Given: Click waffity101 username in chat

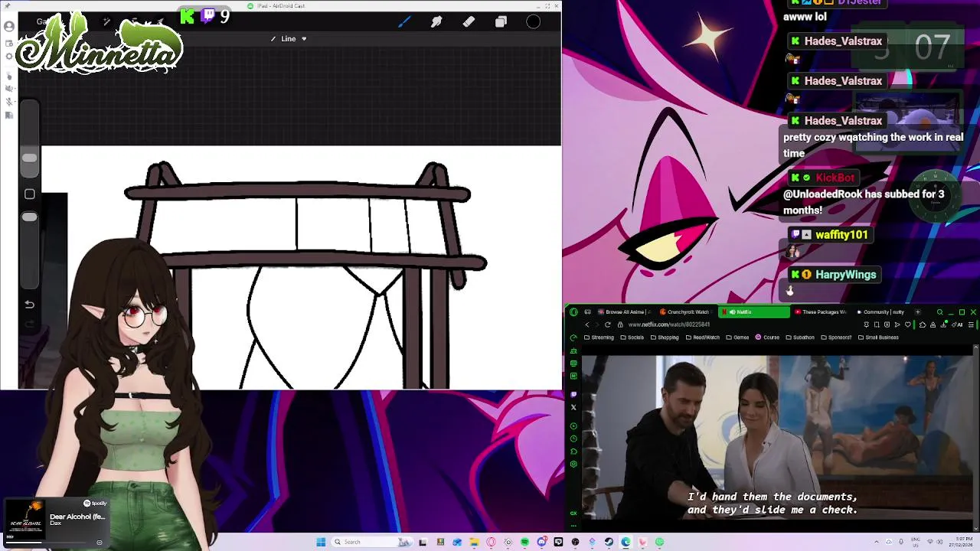Looking at the screenshot, I should point(841,234).
